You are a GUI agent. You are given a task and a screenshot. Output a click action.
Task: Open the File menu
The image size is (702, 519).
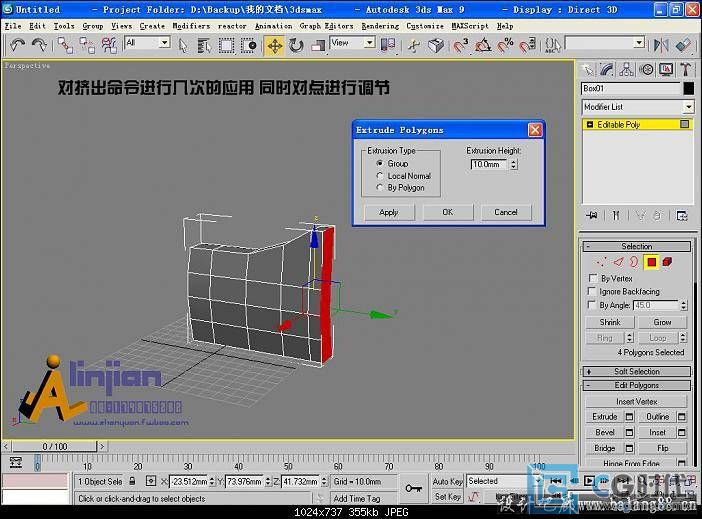(x=13, y=26)
